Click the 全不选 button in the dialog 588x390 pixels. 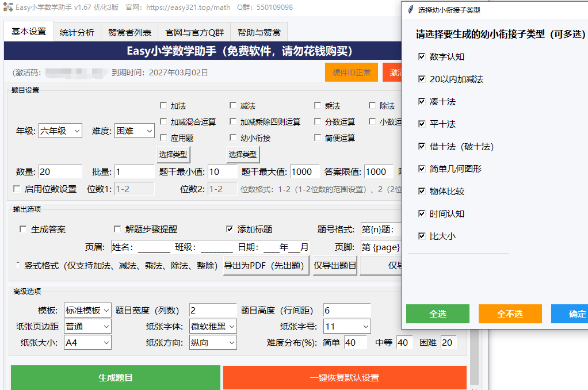pos(510,313)
